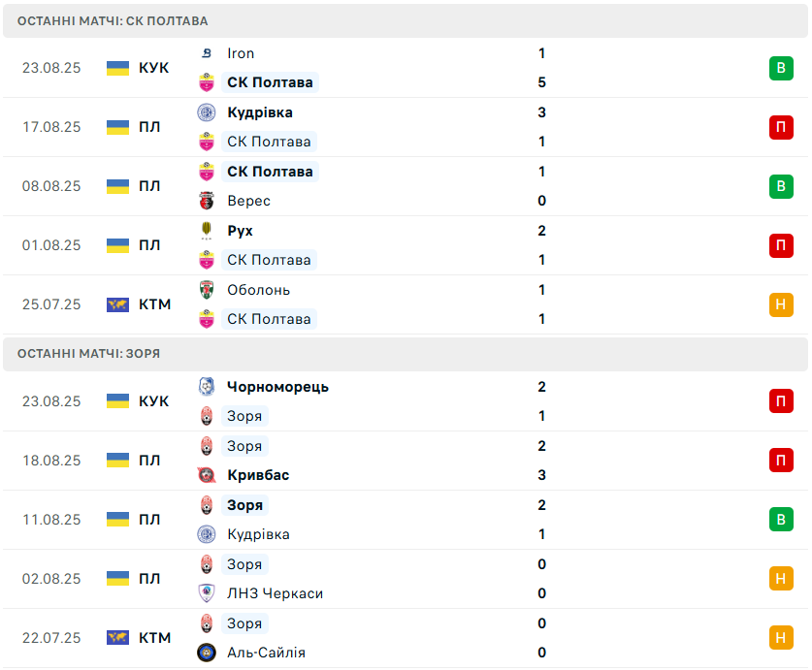Click the Верес club logo
The image size is (812, 670).
click(206, 201)
